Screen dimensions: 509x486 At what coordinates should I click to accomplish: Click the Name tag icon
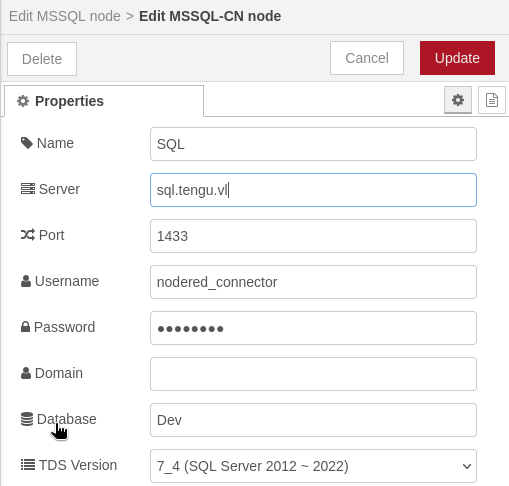click(x=27, y=143)
